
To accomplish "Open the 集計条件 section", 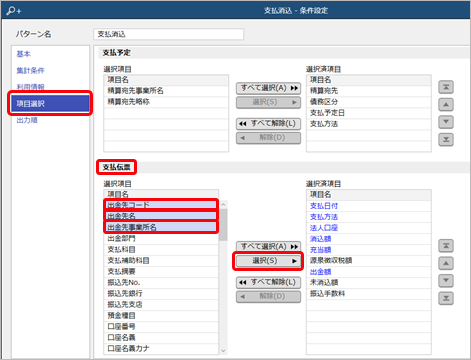I will (30, 70).
